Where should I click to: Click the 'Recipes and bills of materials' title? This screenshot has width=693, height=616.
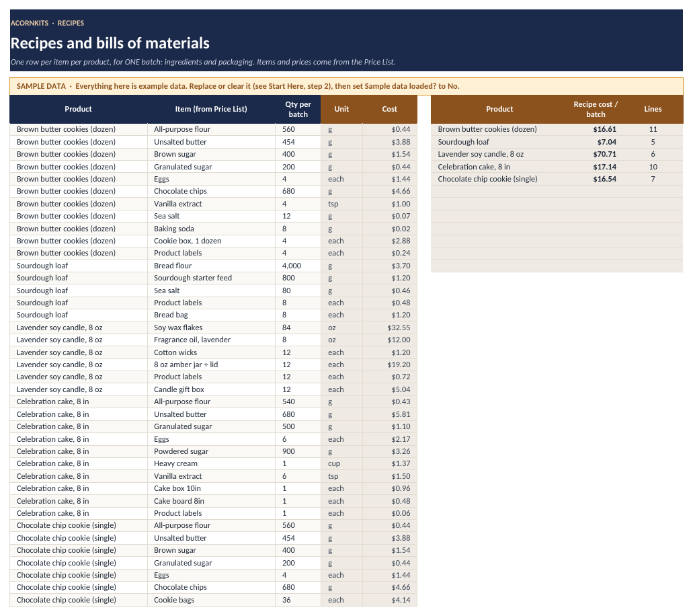[x=110, y=43]
